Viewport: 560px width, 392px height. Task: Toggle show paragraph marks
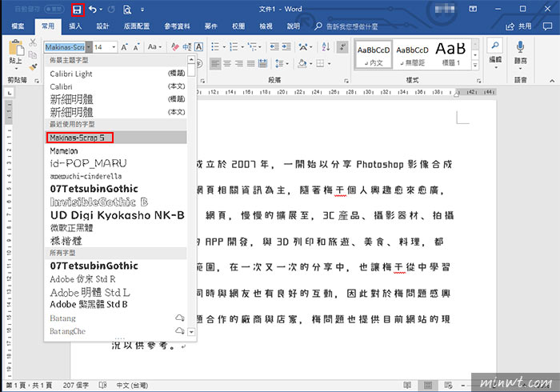click(x=342, y=46)
